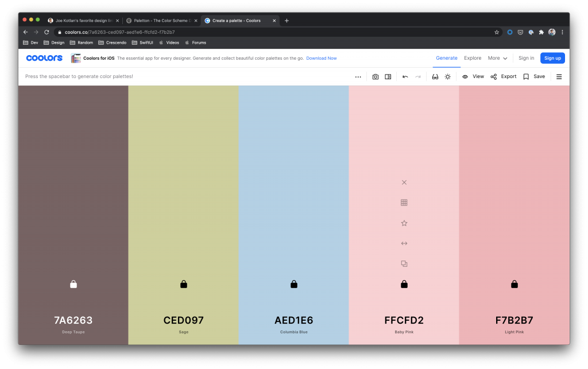Click the AED1E6 hex code
The height and width of the screenshot is (369, 588).
(294, 320)
